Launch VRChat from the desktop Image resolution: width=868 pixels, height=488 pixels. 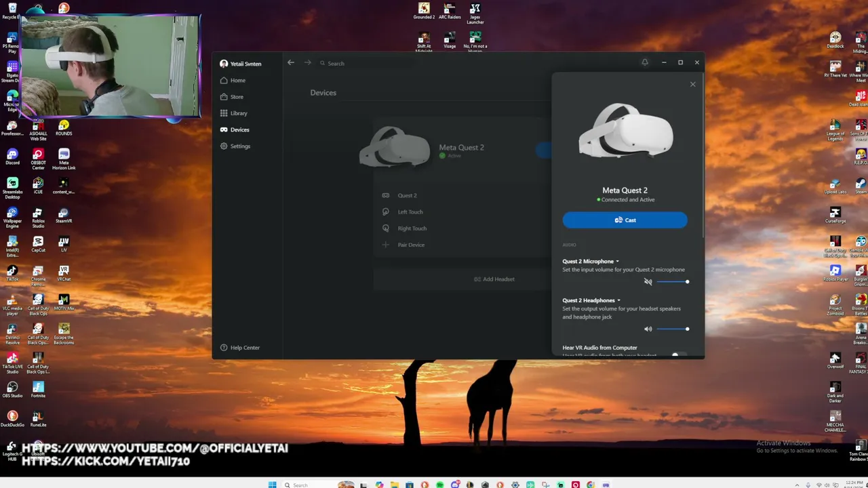tap(64, 274)
